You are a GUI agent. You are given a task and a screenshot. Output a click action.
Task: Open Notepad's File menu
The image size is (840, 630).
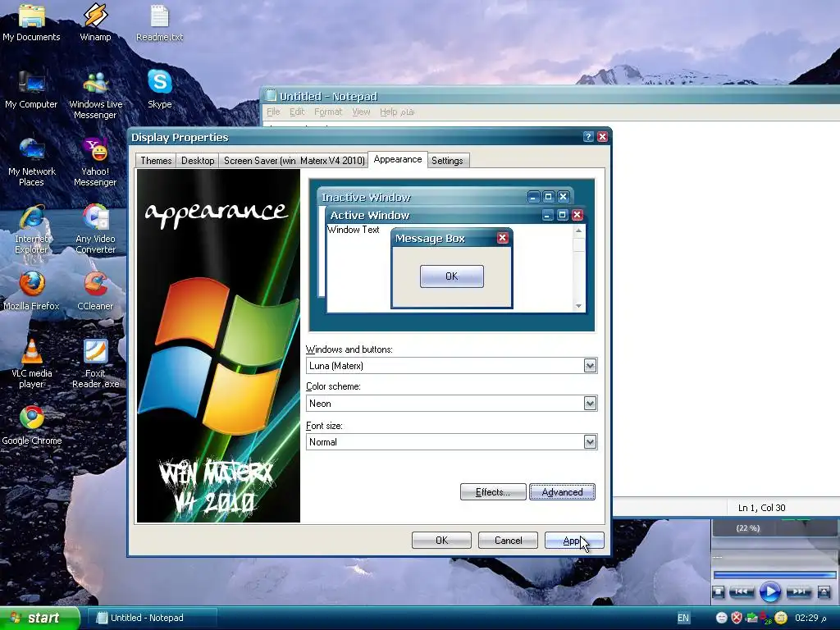click(273, 112)
